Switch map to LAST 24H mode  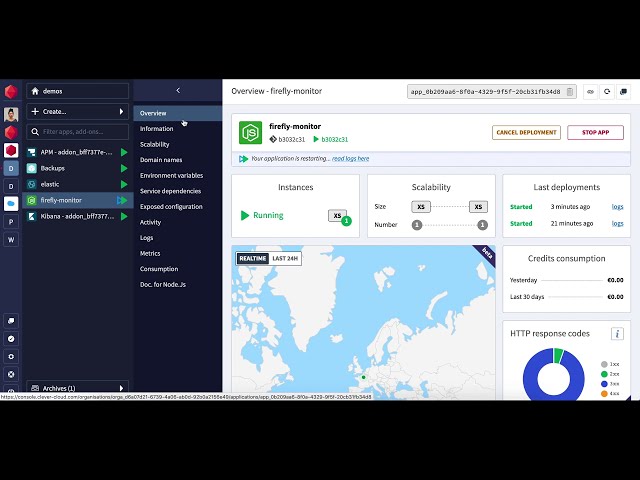[285, 258]
